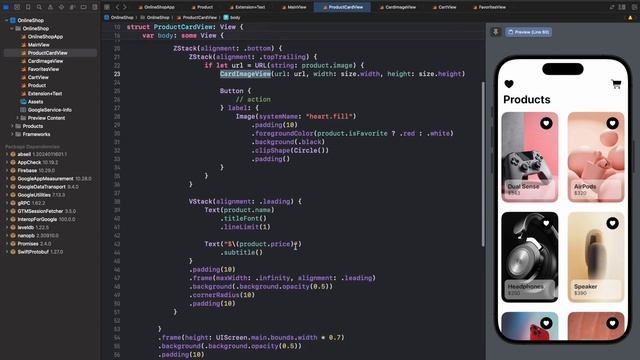Screen dimensions: 640x360
Task: Open the Debug navigator icon
Action: pyautogui.click(x=72, y=7)
